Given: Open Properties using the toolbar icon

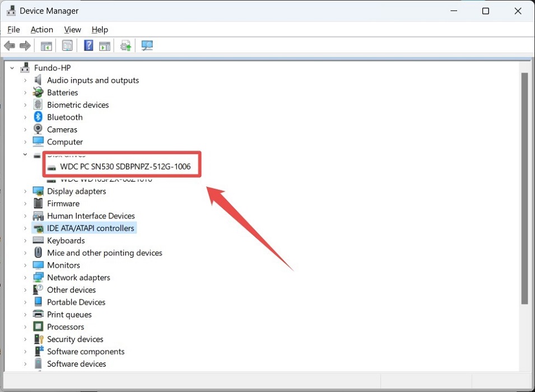Looking at the screenshot, I should 67,45.
